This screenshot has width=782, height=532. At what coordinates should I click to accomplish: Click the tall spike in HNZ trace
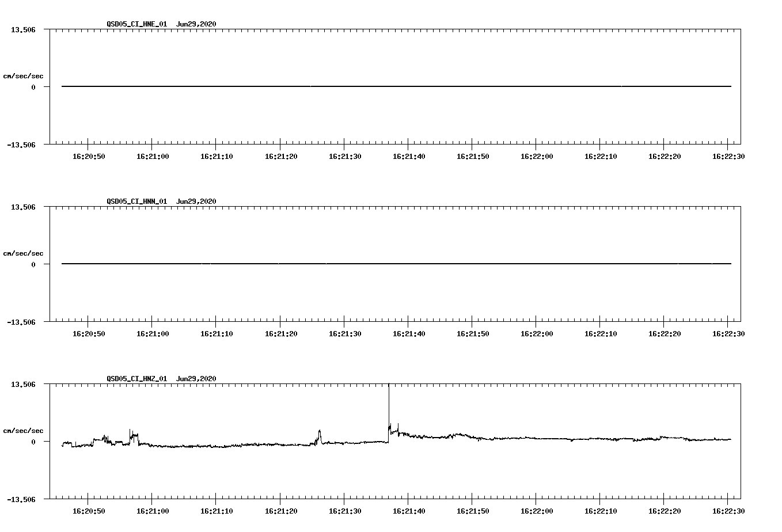pyautogui.click(x=389, y=412)
